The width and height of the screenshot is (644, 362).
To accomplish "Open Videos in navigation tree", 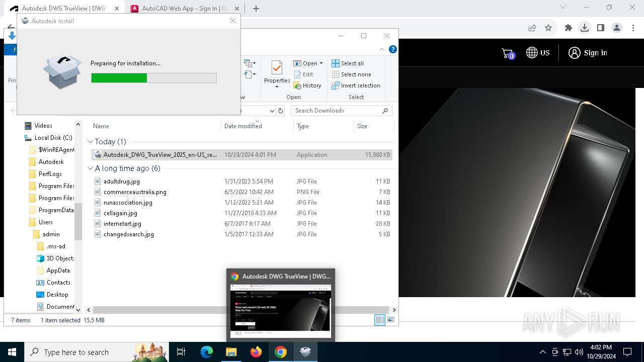I will tap(43, 126).
